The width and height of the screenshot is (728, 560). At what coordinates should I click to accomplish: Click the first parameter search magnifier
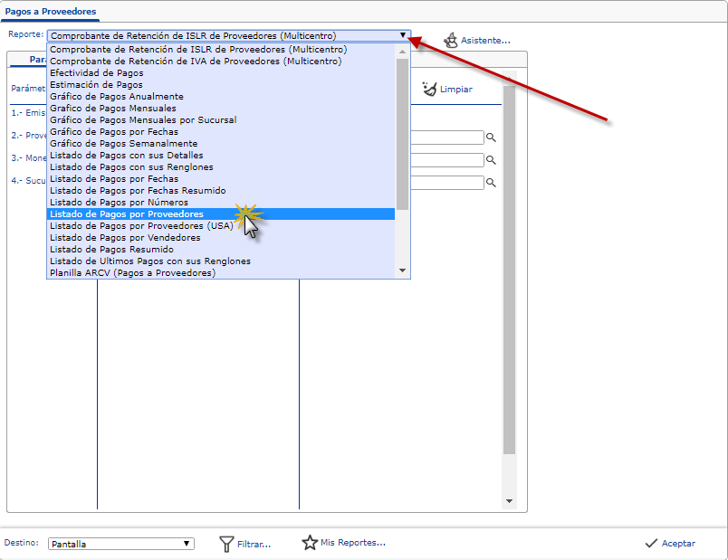point(491,138)
